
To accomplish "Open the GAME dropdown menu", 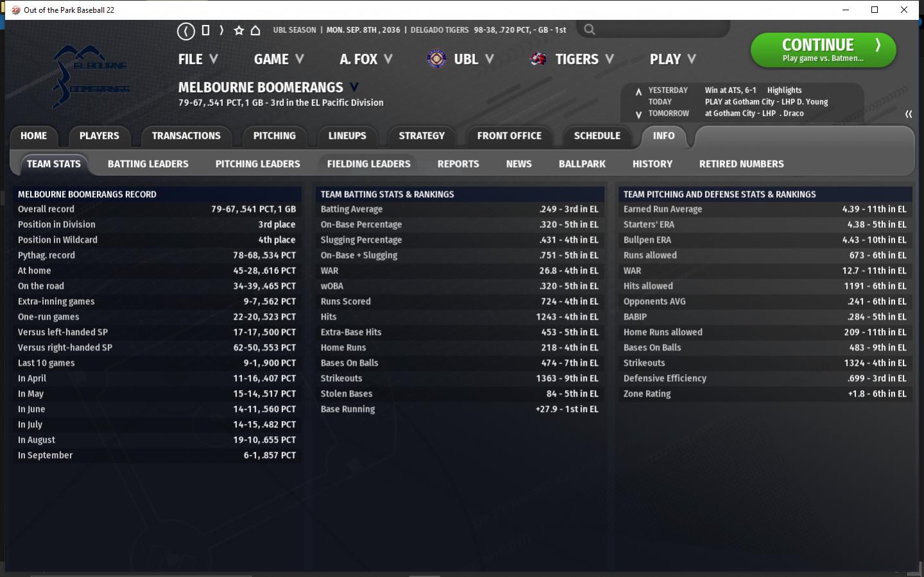I will [279, 59].
